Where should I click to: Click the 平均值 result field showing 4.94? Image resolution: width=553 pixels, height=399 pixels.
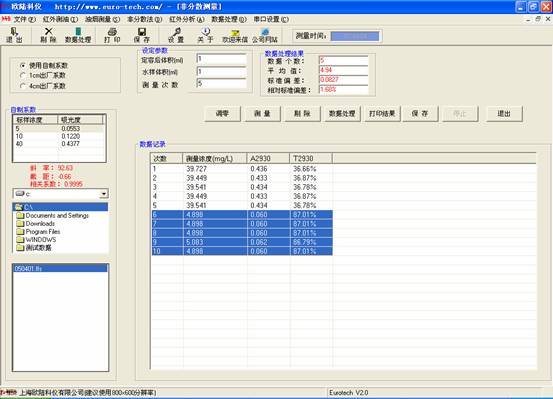(344, 70)
